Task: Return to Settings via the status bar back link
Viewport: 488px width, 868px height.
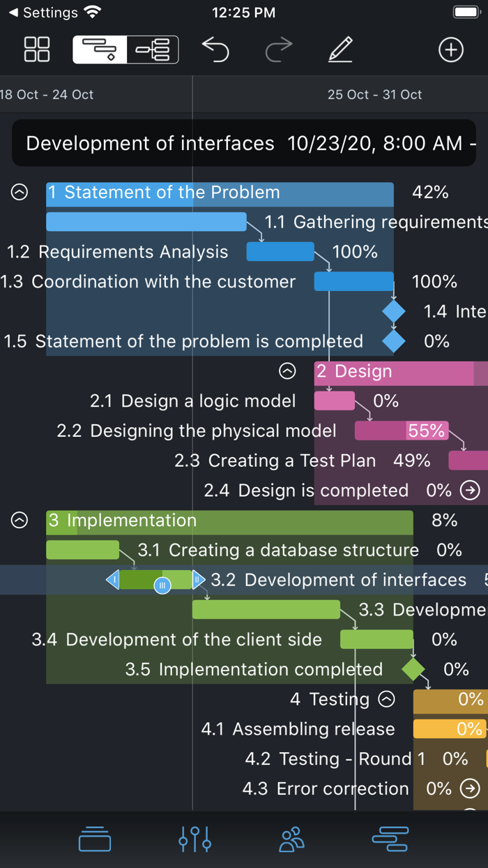Action: 43,13
